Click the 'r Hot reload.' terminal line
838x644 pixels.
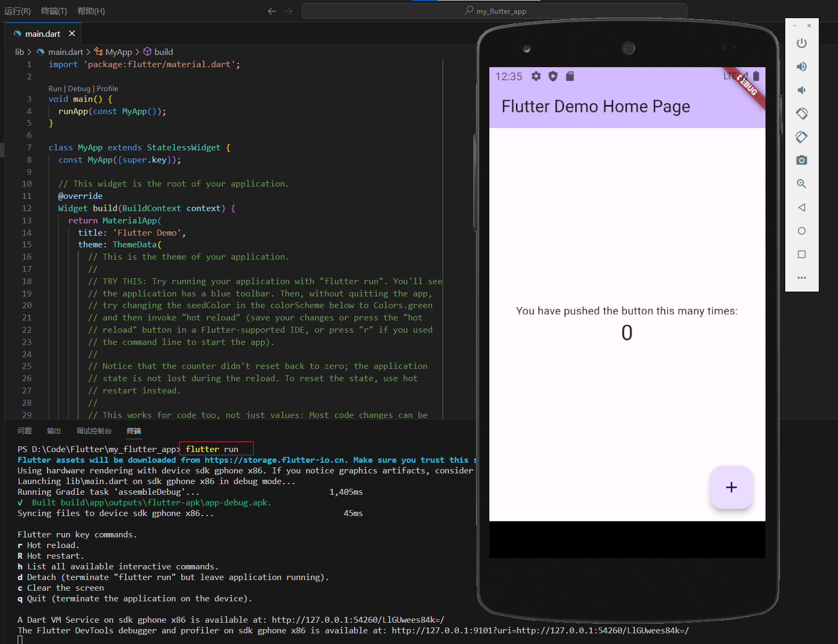point(49,545)
